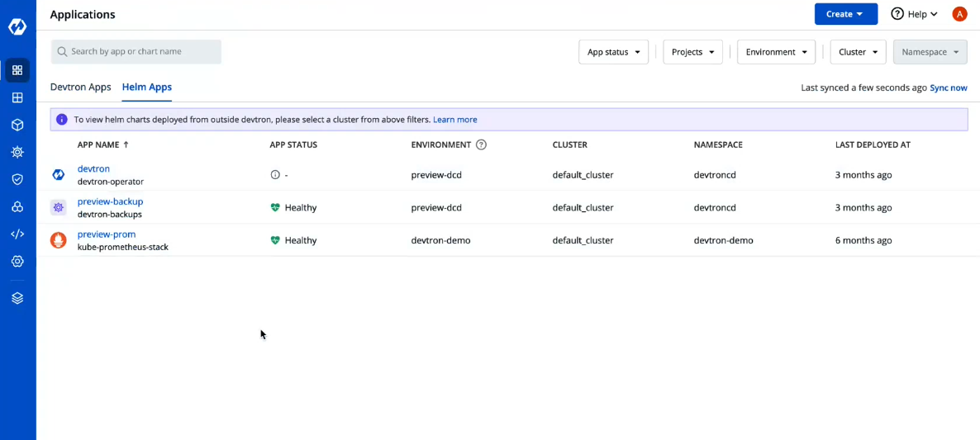Click the Healthy heart icon for preview-backup
Screen dimensions: 980x440
point(275,207)
